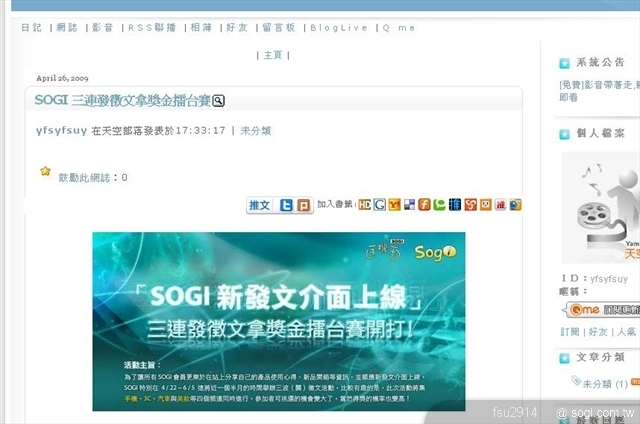
Task: Bookmark with the Delicious checkered icon
Action: point(409,204)
